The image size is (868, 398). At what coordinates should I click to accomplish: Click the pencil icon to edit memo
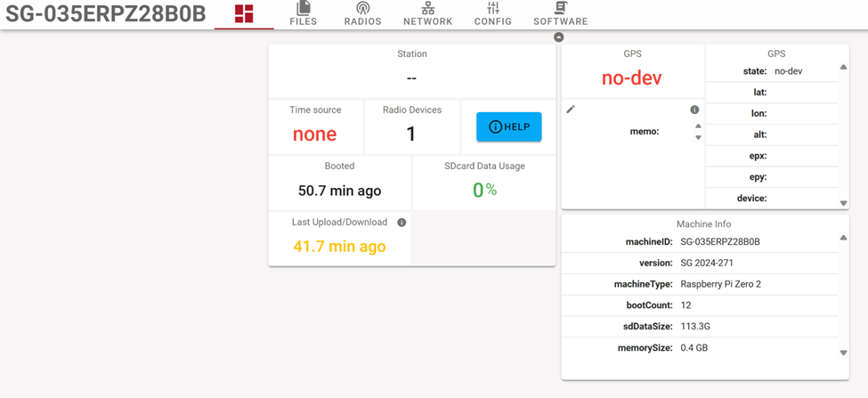[571, 110]
